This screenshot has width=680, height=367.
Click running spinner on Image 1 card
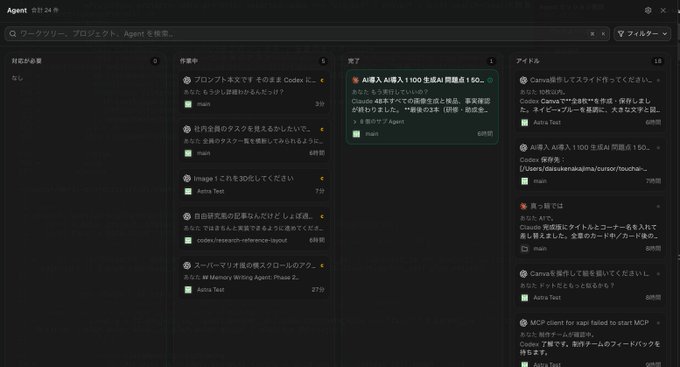322,178
